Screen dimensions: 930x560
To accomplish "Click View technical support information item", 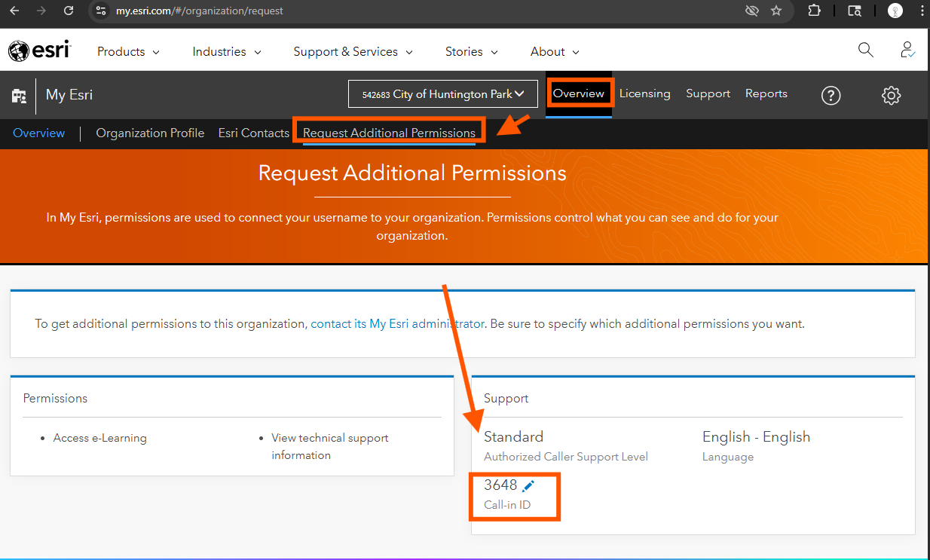I will pos(330,446).
